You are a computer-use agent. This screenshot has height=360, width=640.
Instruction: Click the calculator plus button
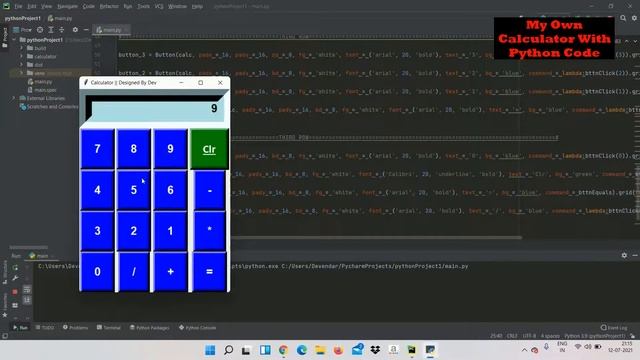[170, 271]
